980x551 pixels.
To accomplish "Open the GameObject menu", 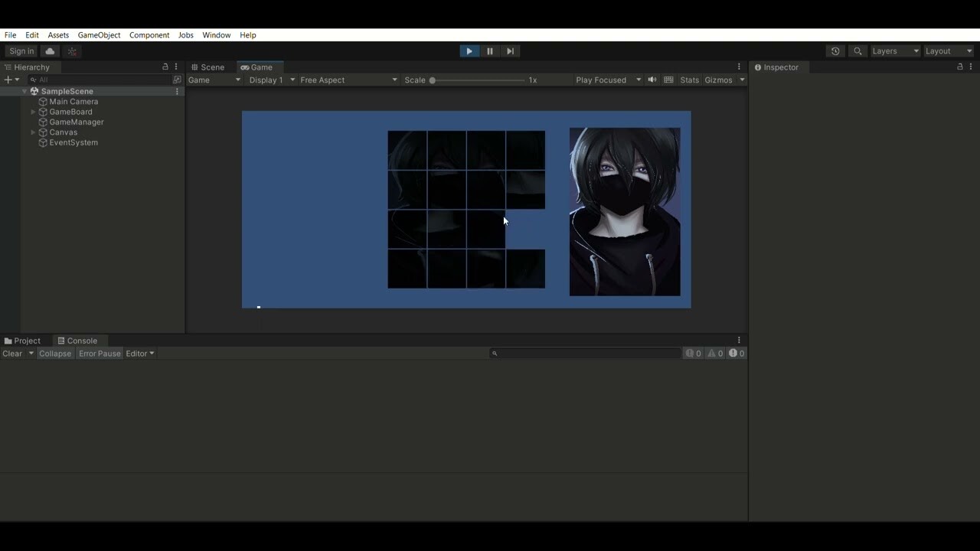I will click(x=98, y=34).
